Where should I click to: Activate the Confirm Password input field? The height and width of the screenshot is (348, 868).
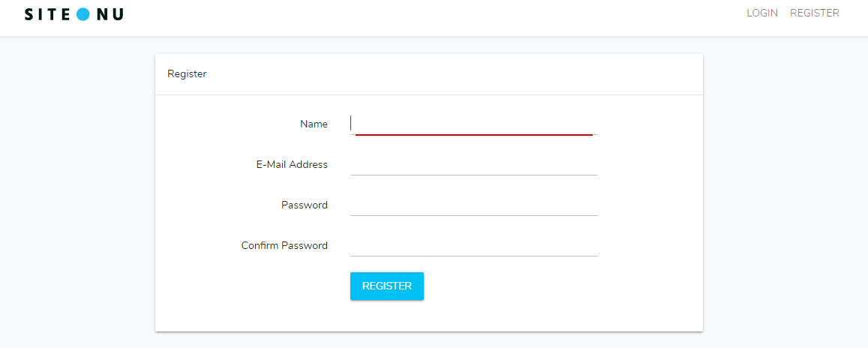coord(474,245)
